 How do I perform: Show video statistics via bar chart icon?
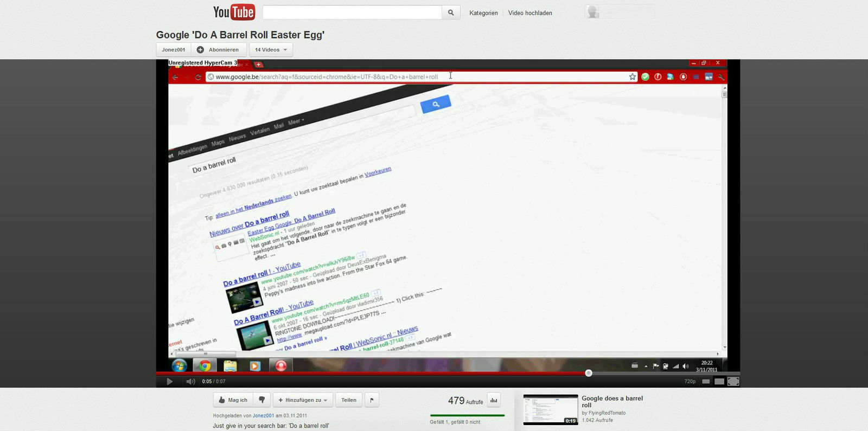coord(494,400)
